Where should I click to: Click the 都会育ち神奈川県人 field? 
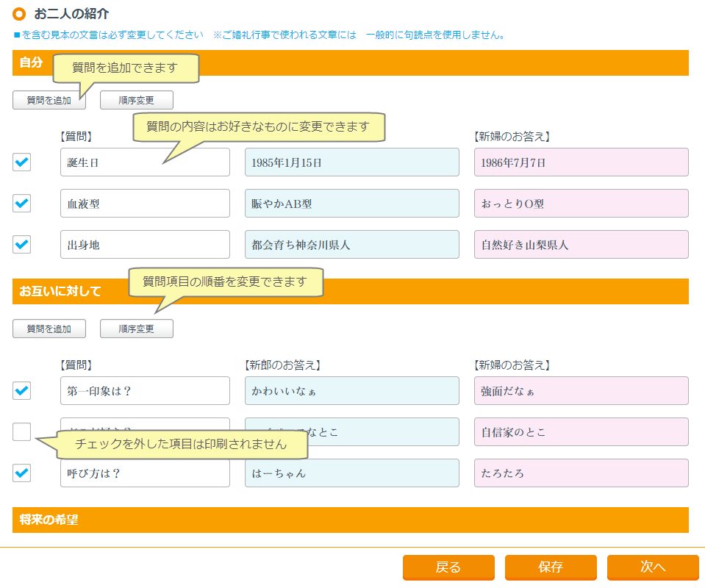coord(351,245)
